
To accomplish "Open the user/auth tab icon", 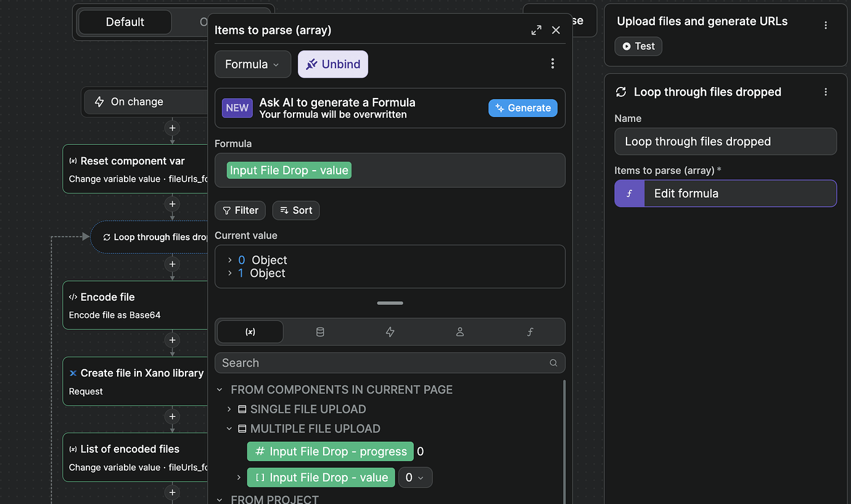I will pyautogui.click(x=459, y=332).
